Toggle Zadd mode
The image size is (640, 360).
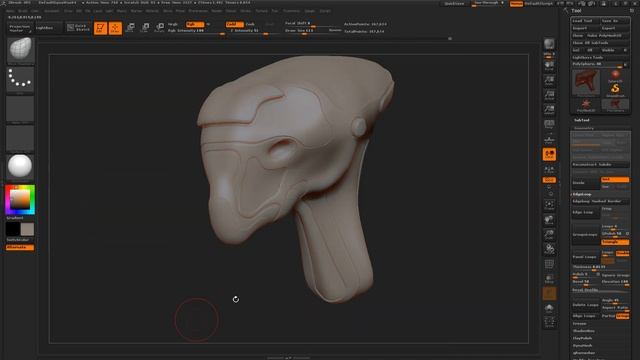[x=234, y=24]
